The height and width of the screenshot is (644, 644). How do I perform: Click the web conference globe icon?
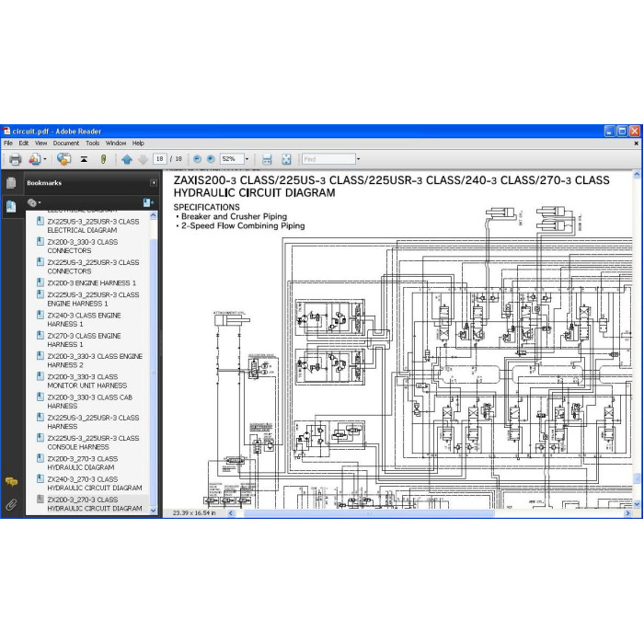point(63,159)
